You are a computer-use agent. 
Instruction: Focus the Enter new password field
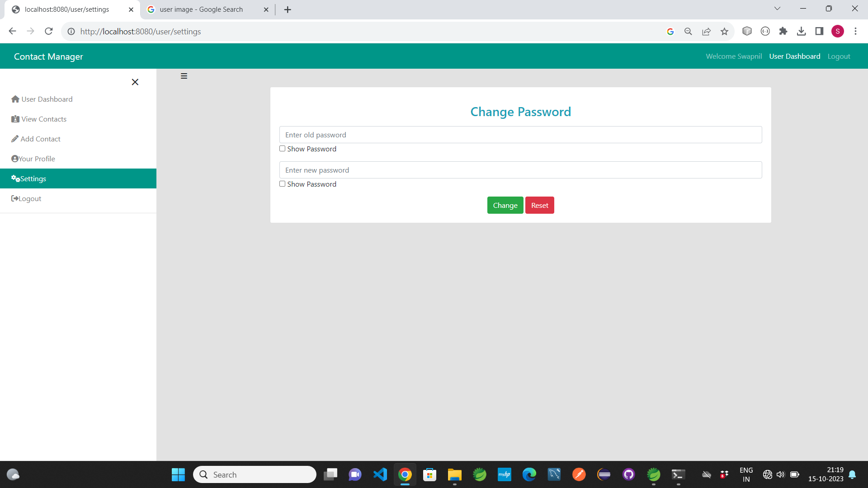[520, 170]
